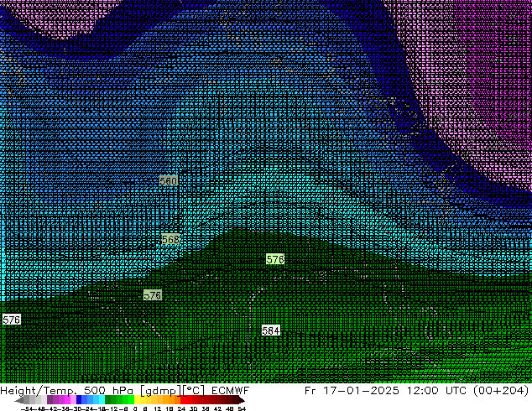532x411 pixels.
Task: Click the '[°C]' unit label
Action: pos(193,391)
